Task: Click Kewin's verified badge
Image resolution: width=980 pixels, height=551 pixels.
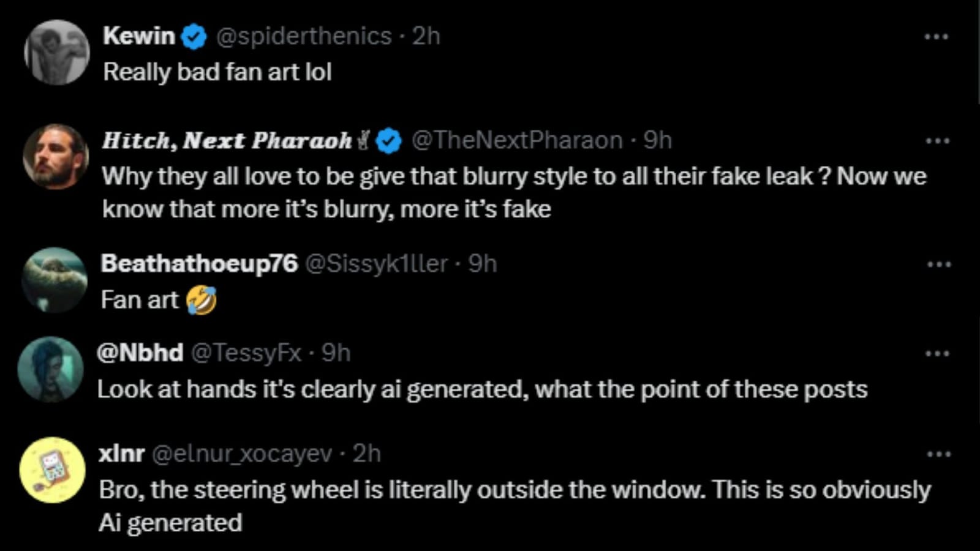Action: coord(195,37)
